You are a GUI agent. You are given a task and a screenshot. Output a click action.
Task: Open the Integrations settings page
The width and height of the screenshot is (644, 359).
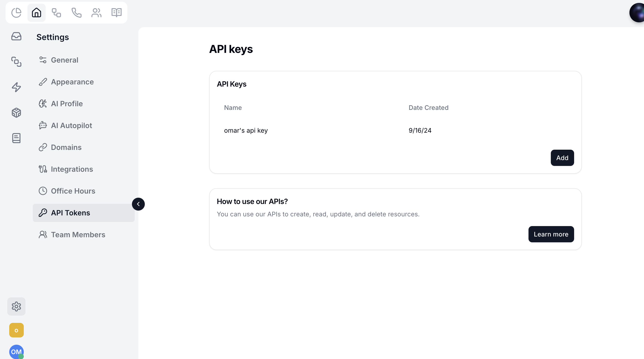point(72,169)
